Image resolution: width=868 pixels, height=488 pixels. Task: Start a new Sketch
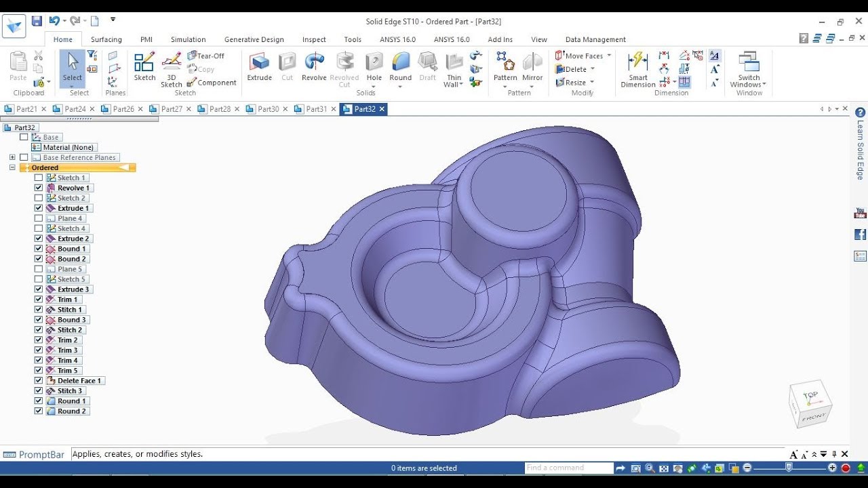(144, 66)
